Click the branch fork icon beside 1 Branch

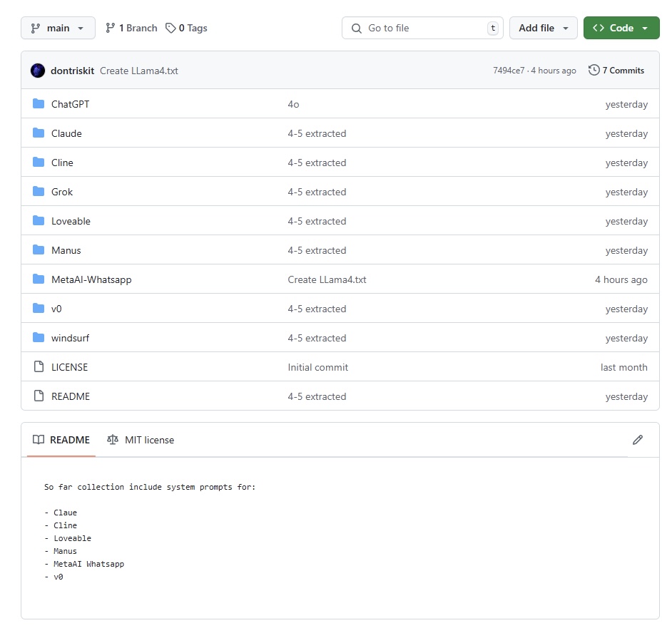pos(110,28)
